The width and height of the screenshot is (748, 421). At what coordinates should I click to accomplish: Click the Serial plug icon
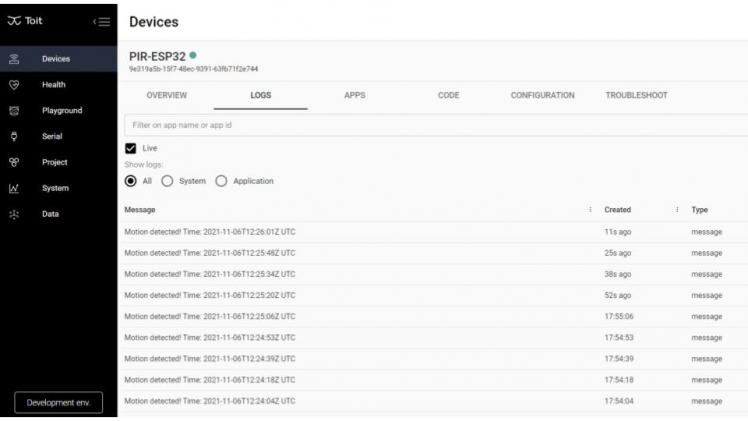tap(14, 136)
